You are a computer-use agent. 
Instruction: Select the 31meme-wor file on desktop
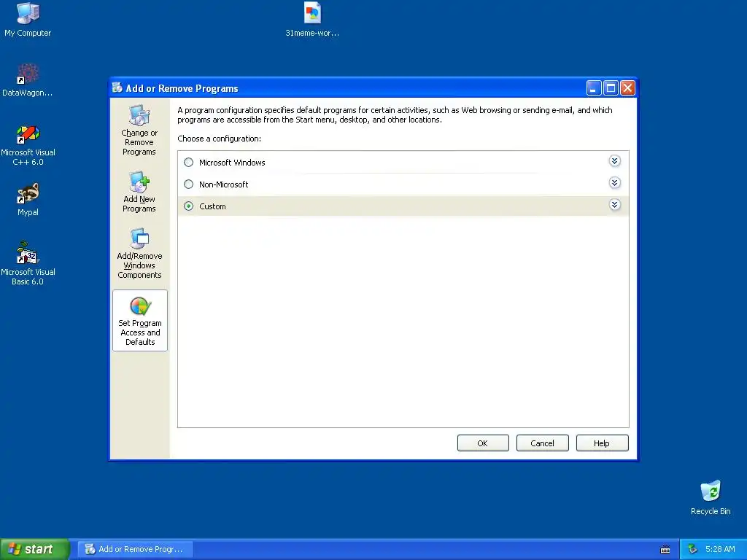tap(312, 20)
